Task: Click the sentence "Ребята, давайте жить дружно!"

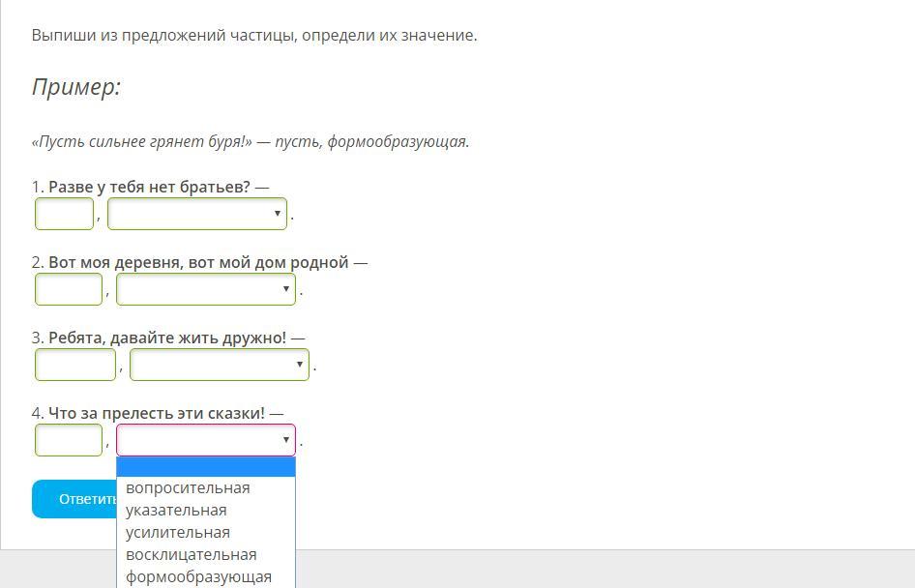Action: [x=167, y=338]
